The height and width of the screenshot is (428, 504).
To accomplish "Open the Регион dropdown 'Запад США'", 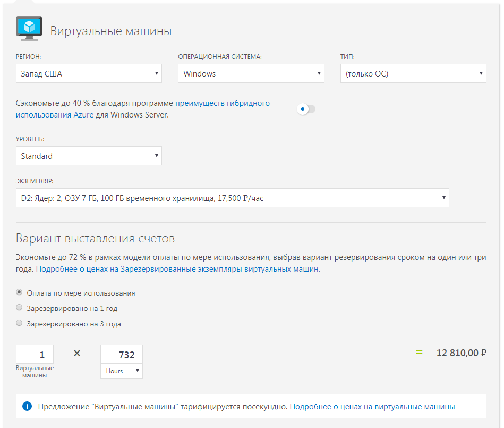I will pos(89,73).
